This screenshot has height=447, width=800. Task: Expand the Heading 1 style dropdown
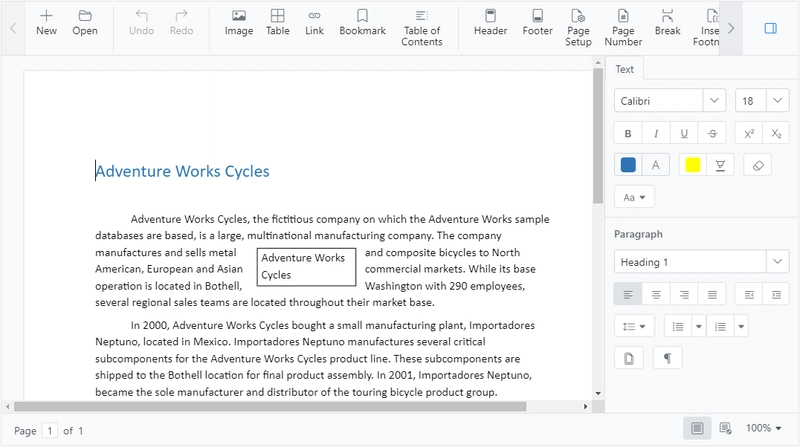778,262
